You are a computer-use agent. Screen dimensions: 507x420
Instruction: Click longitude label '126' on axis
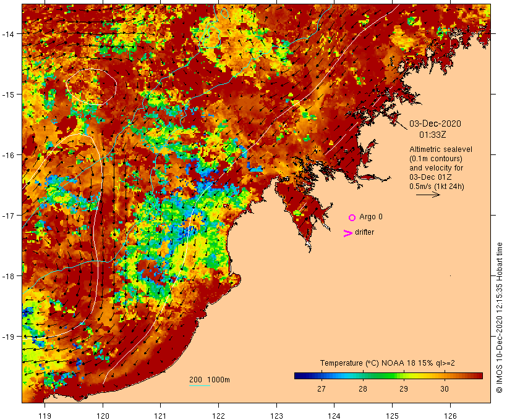[x=450, y=416]
